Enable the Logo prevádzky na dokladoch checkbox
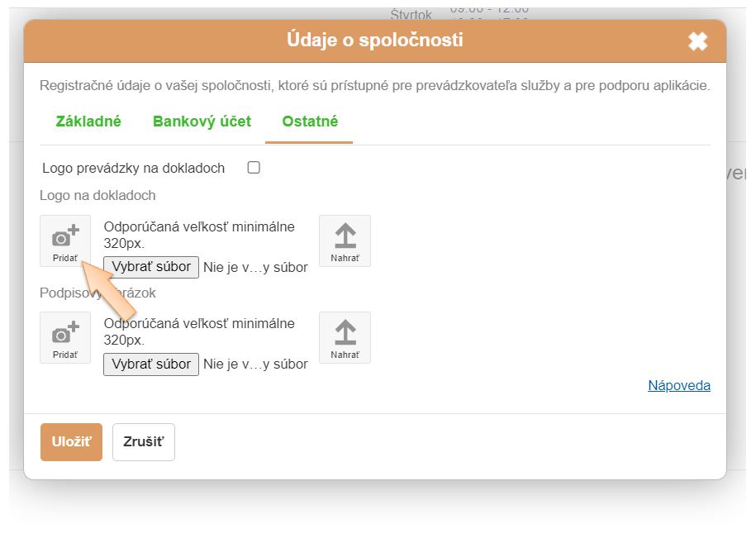 254,168
